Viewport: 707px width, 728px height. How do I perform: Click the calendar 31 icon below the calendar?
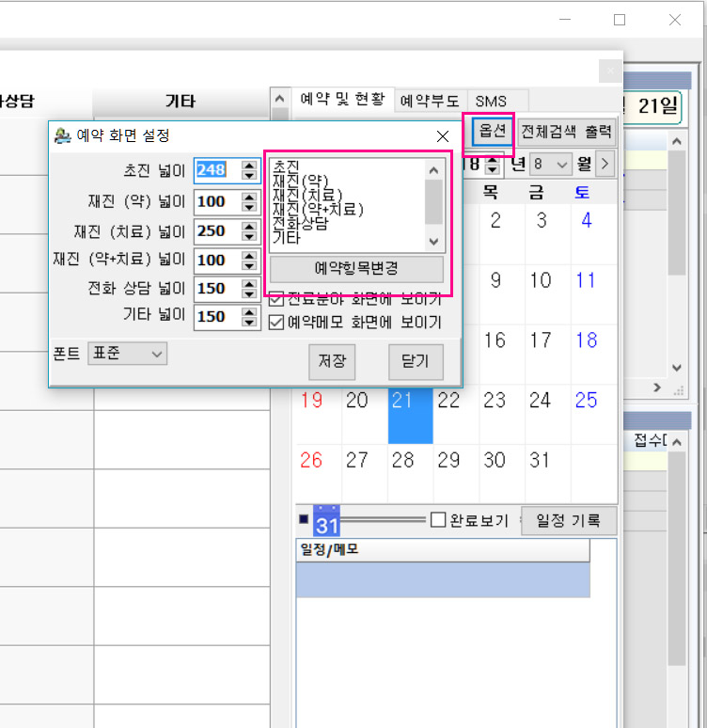click(x=326, y=520)
